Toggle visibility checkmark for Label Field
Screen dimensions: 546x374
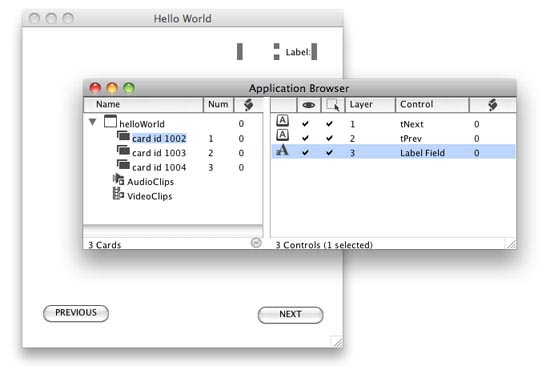pyautogui.click(x=305, y=153)
